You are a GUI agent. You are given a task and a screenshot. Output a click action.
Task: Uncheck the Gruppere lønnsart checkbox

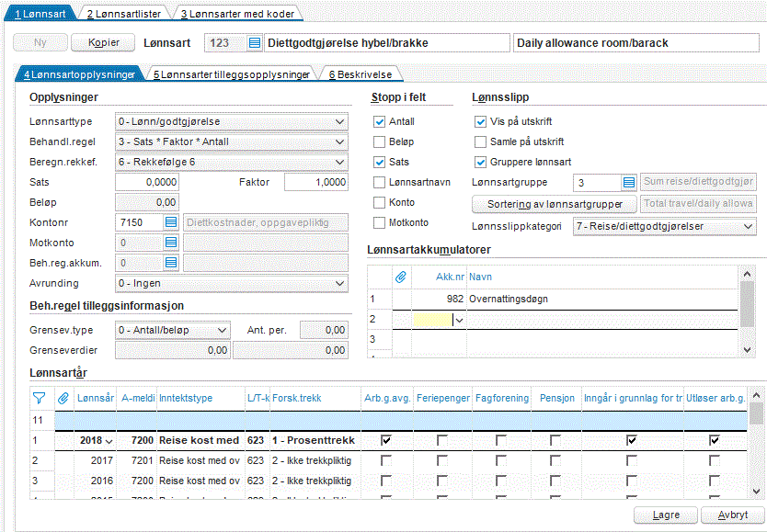click(x=480, y=163)
